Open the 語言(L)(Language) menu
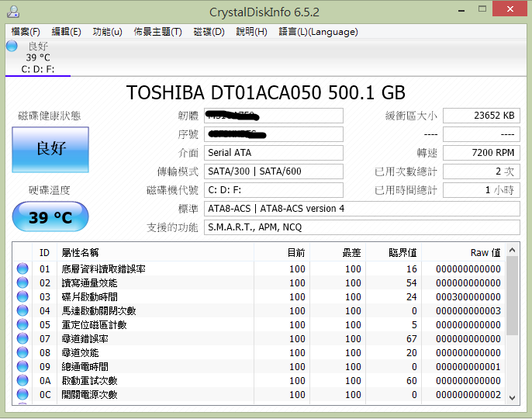532x419 pixels. click(x=318, y=32)
